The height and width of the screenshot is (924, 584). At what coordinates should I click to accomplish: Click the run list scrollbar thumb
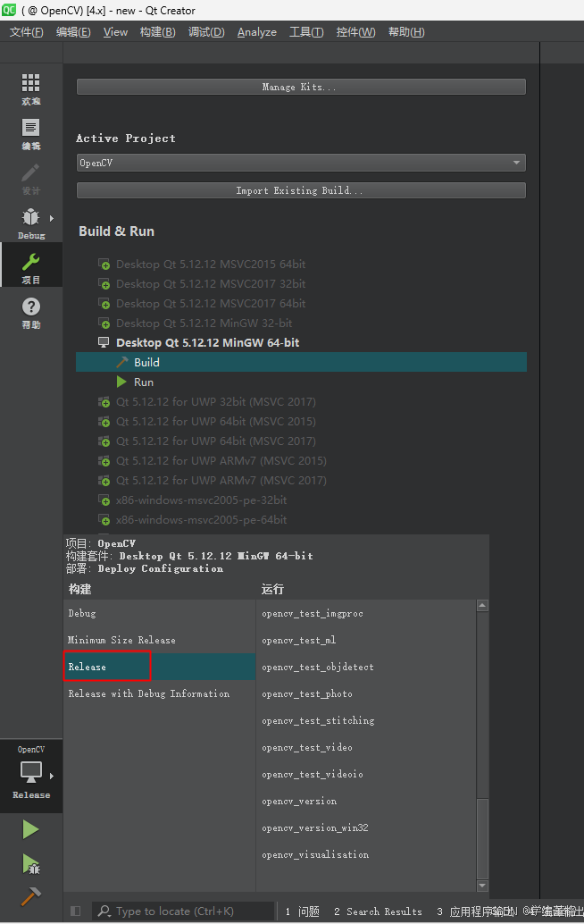[x=482, y=838]
